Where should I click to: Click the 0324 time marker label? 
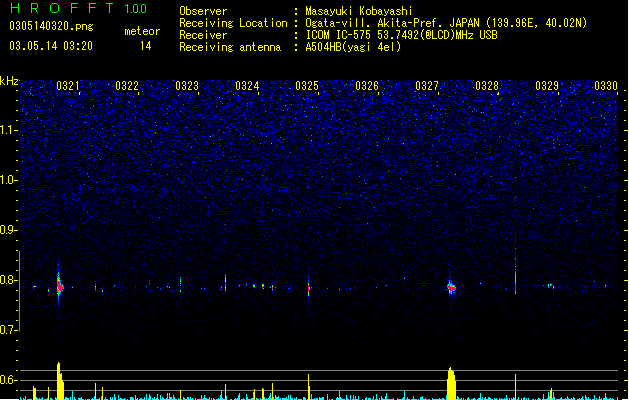click(247, 86)
